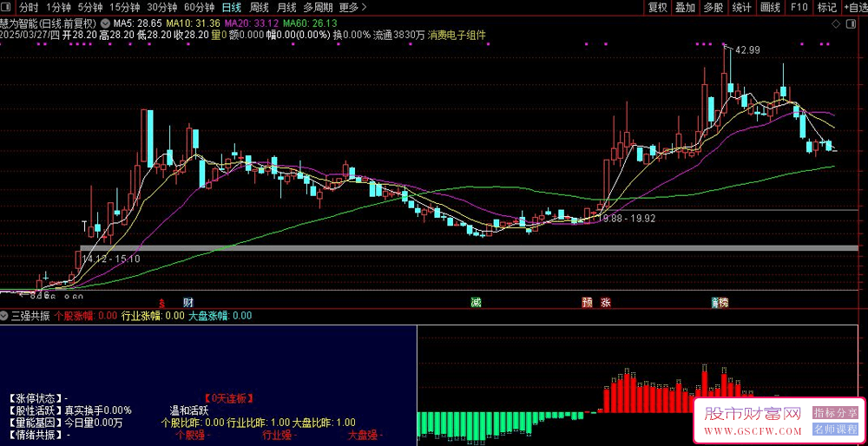The height and width of the screenshot is (446, 868).
Task: Open the 多周期 multi-period view
Action: (318, 8)
